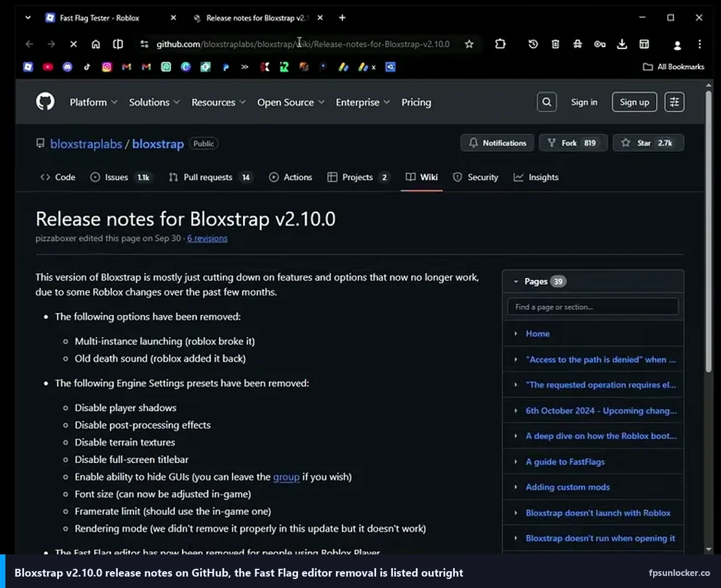Open the Actions tab
The height and width of the screenshot is (588, 721).
tap(291, 177)
